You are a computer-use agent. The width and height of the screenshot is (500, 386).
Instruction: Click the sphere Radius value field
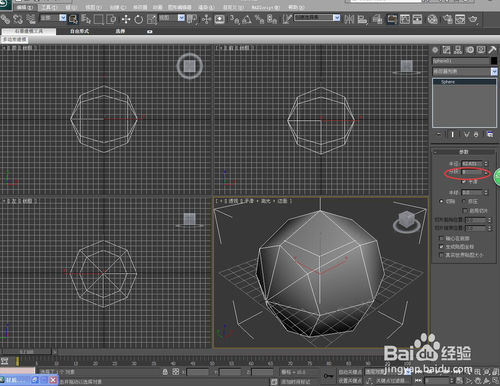pos(472,164)
